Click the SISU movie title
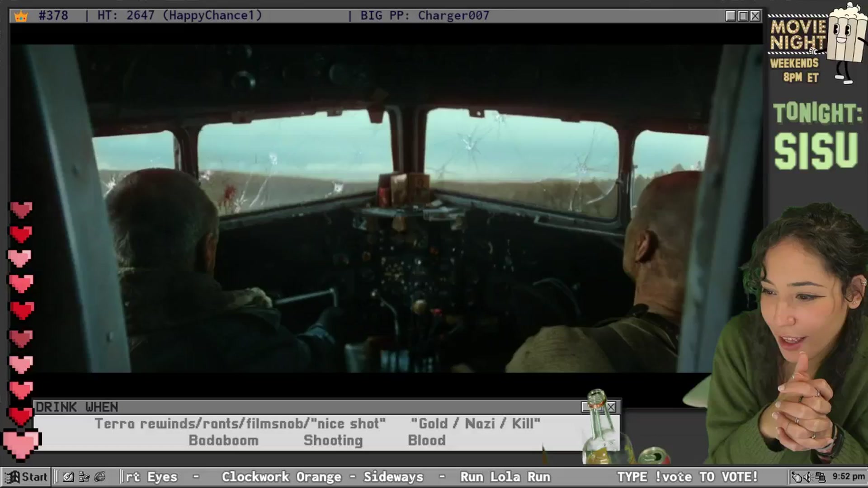The height and width of the screenshot is (488, 868). click(816, 151)
